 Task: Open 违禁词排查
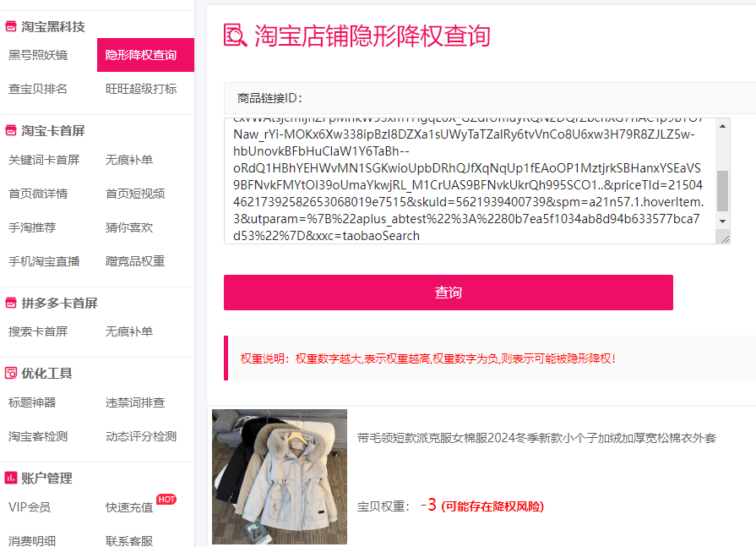click(x=135, y=402)
